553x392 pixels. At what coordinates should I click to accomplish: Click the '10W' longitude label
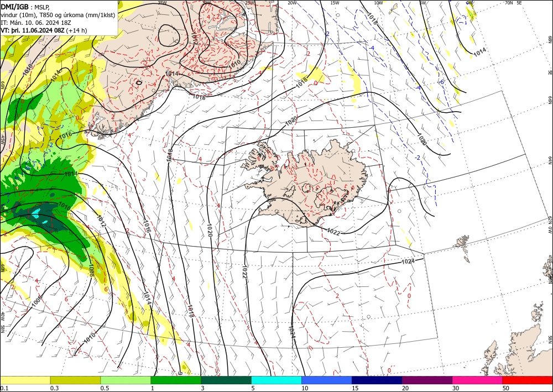tap(378, 3)
